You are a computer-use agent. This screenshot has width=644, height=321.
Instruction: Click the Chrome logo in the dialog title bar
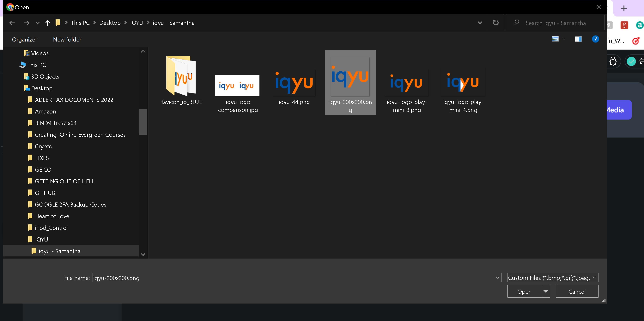click(10, 7)
